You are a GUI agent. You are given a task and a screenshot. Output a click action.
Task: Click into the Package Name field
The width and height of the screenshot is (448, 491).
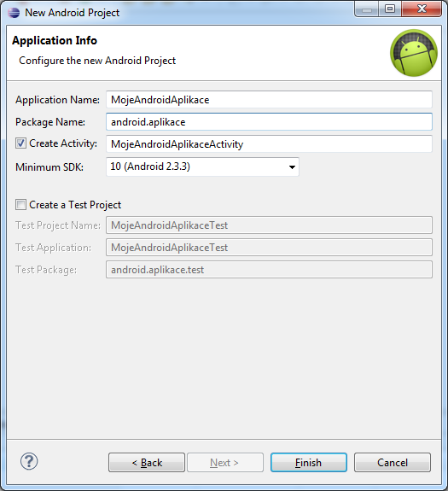269,122
